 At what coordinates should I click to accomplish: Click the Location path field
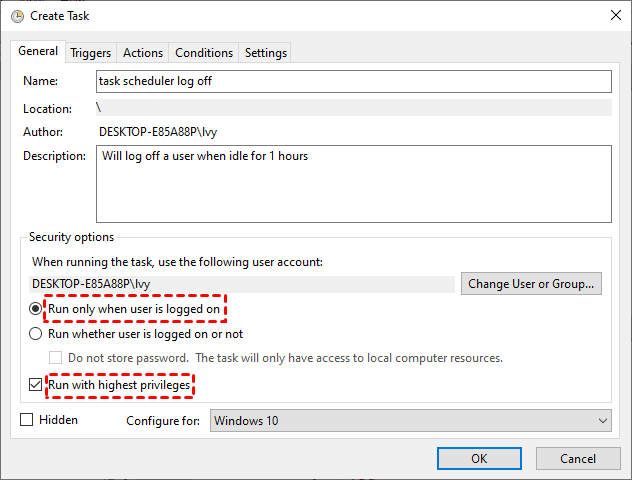tap(353, 108)
